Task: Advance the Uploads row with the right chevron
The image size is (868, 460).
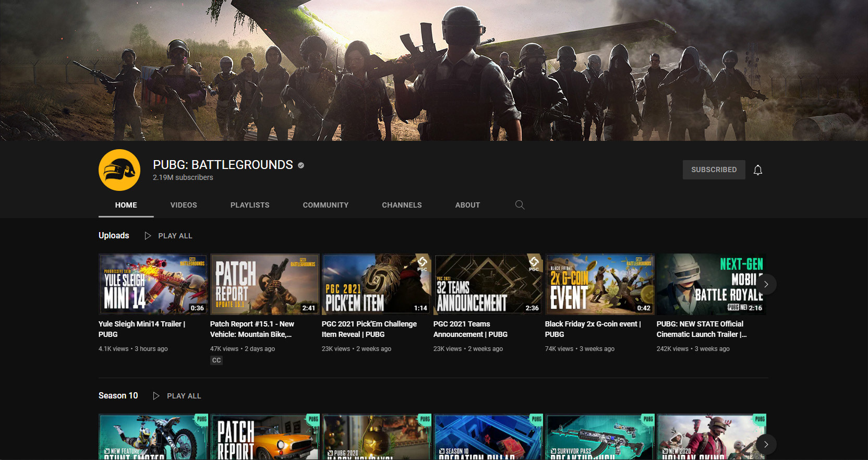Action: (x=766, y=284)
